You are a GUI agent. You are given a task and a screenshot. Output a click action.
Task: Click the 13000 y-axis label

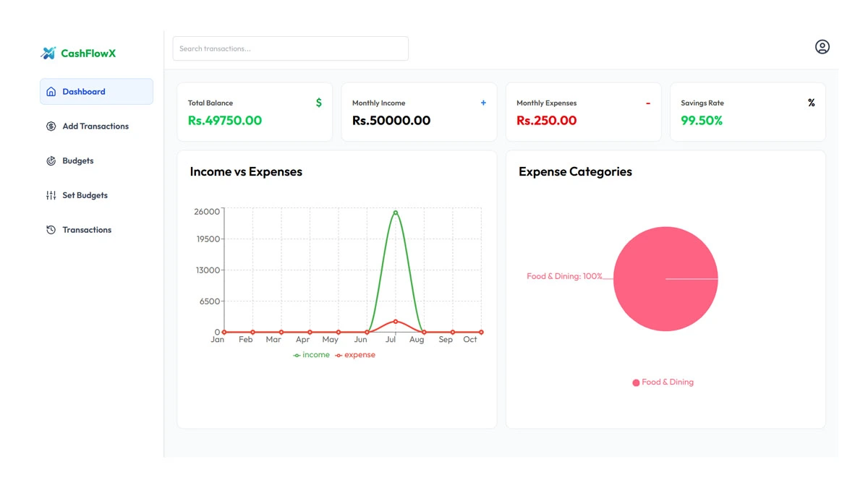[207, 270]
